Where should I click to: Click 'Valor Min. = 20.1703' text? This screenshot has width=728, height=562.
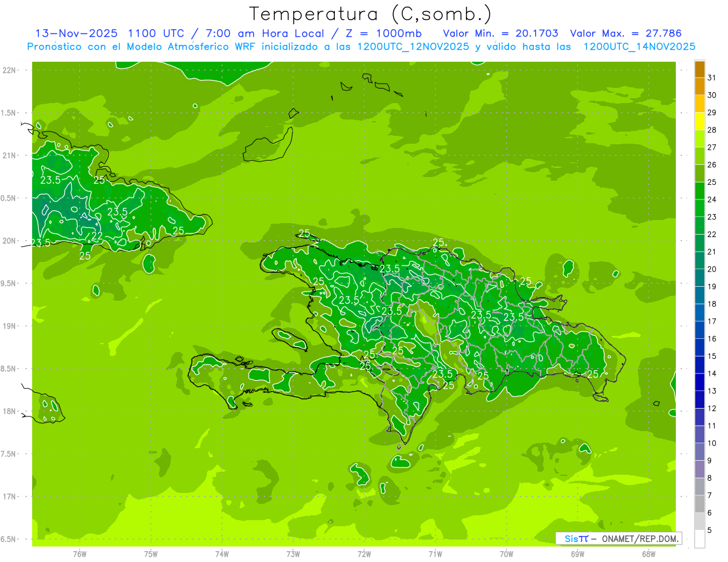coord(500,33)
